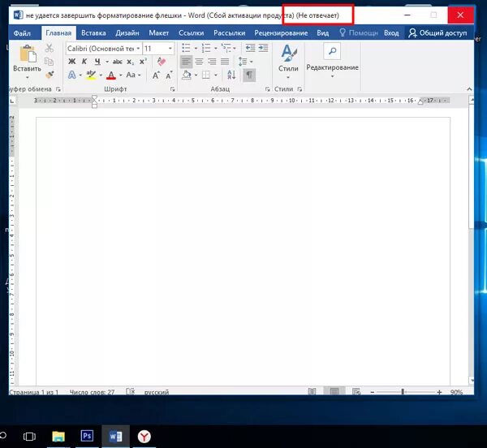487x448 pixels.
Task: Align text left
Action: [187, 62]
